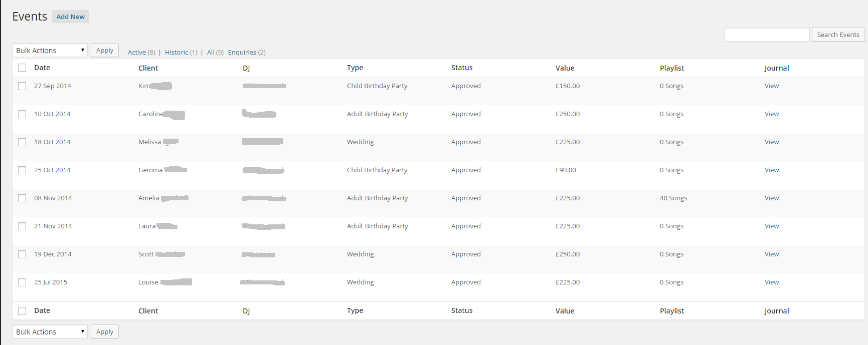
Task: Open the 25 Oct 2014 event date link
Action: pos(52,170)
